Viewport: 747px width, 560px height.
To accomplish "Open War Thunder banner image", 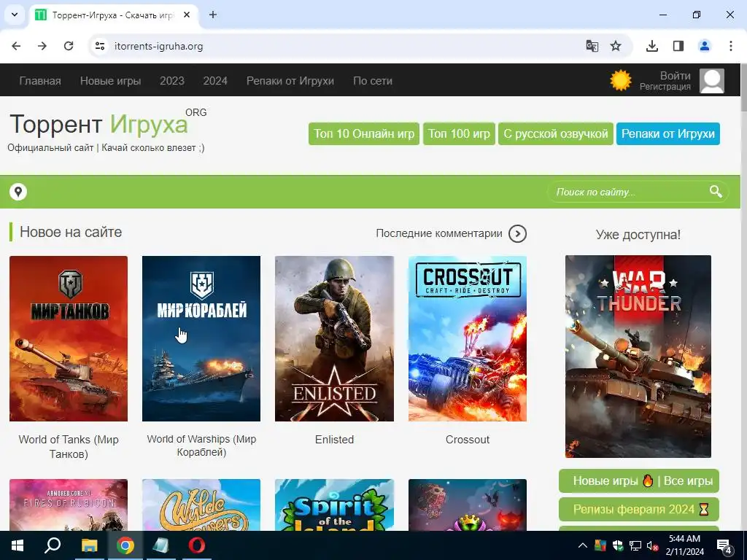I will [x=638, y=357].
